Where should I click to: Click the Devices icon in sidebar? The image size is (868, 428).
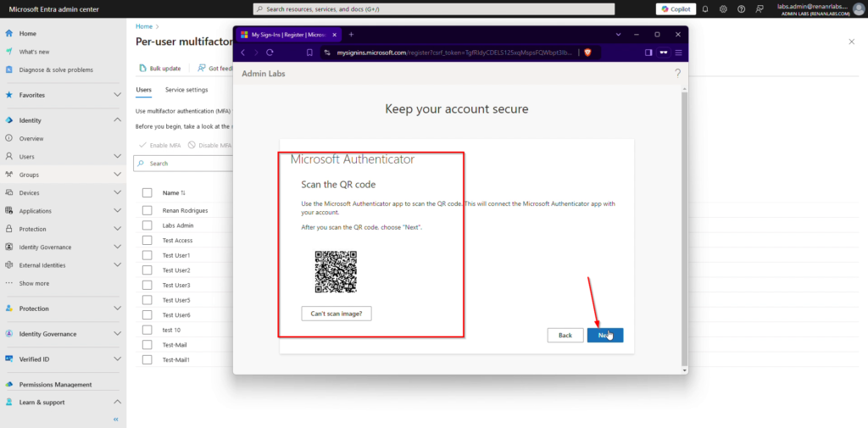(x=8, y=192)
